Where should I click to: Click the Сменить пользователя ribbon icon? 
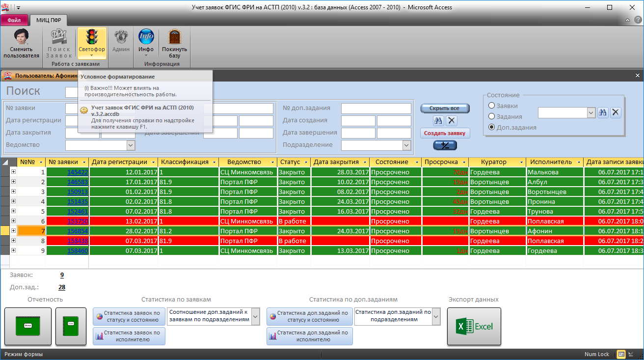(21, 44)
